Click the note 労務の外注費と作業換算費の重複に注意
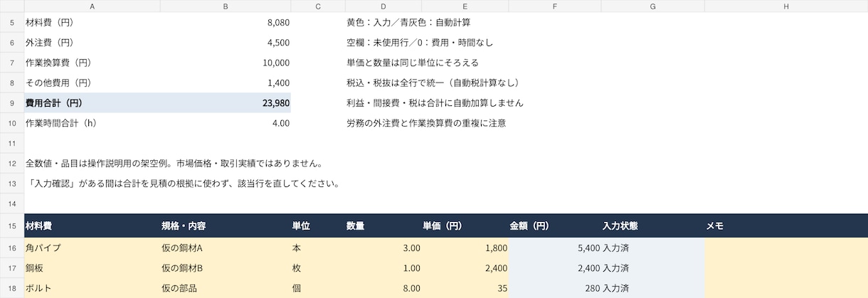The height and width of the screenshot is (298, 868). [x=425, y=122]
